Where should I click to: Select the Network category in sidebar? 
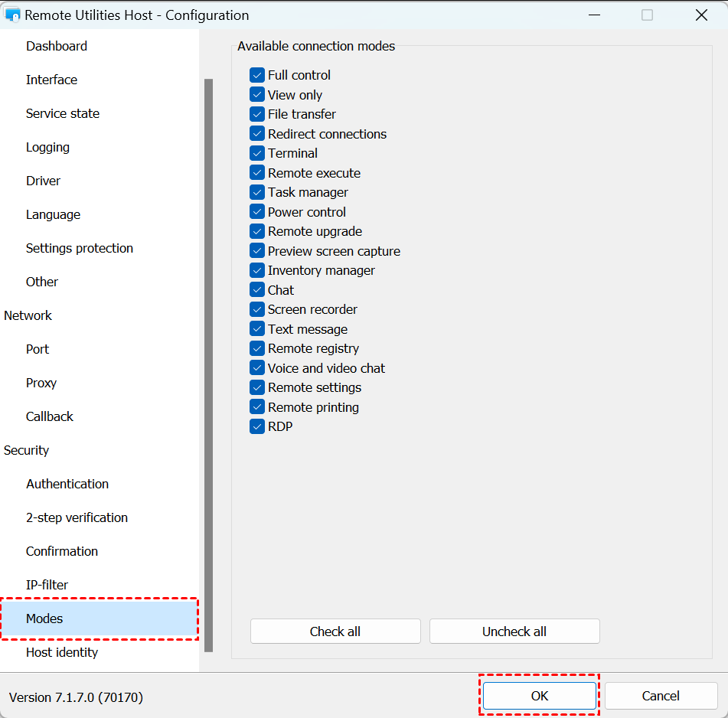pyautogui.click(x=28, y=315)
